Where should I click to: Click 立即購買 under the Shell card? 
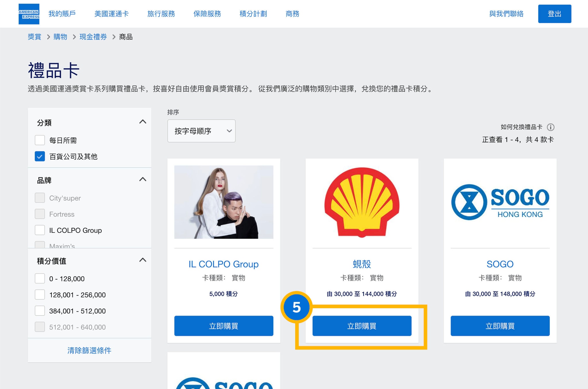tap(362, 326)
